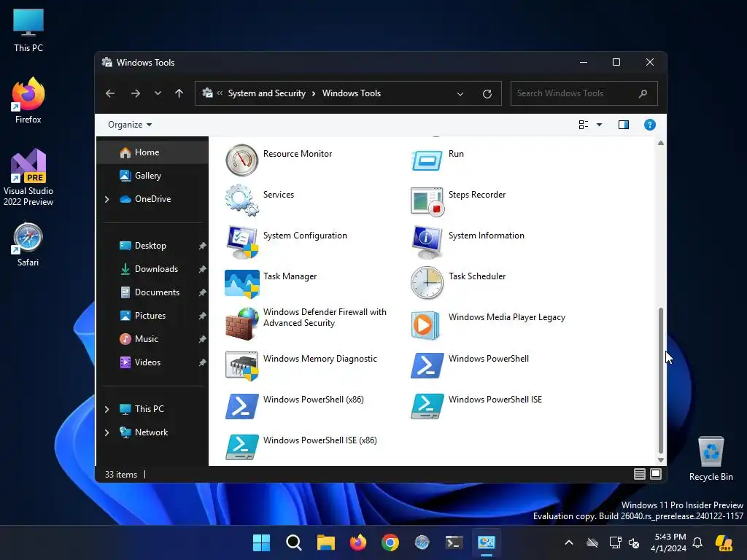
Task: Open Chrome from the taskbar
Action: tap(390, 542)
